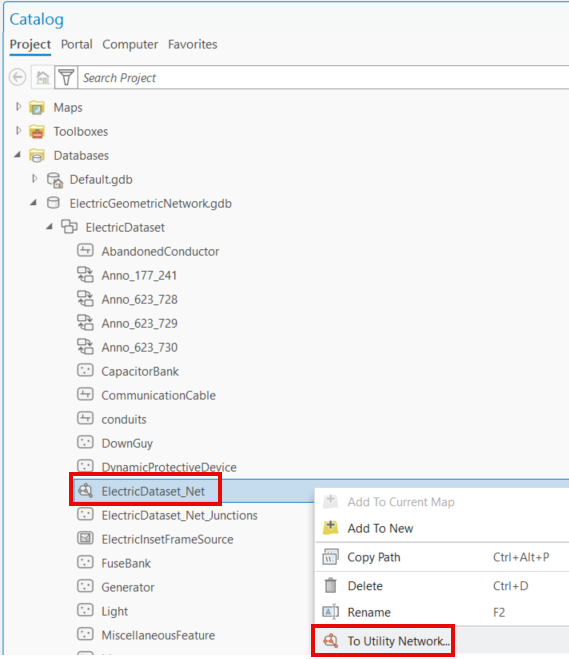Select the DownGuy label

(x=127, y=443)
